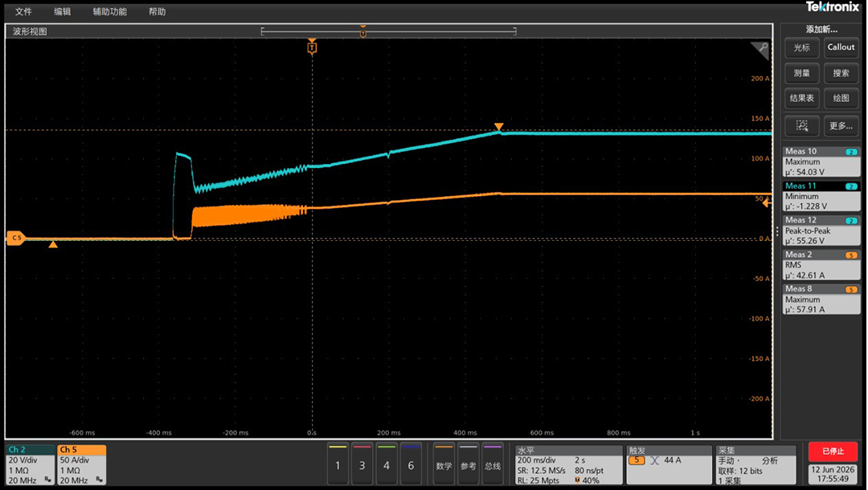Expand the 更多... more options button
This screenshot has height=490, width=868.
point(841,125)
